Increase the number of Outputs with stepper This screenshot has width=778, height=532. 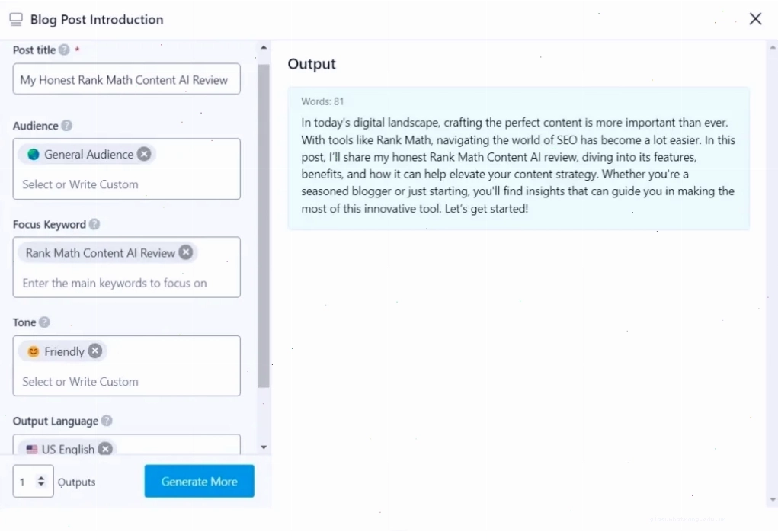[41, 478]
